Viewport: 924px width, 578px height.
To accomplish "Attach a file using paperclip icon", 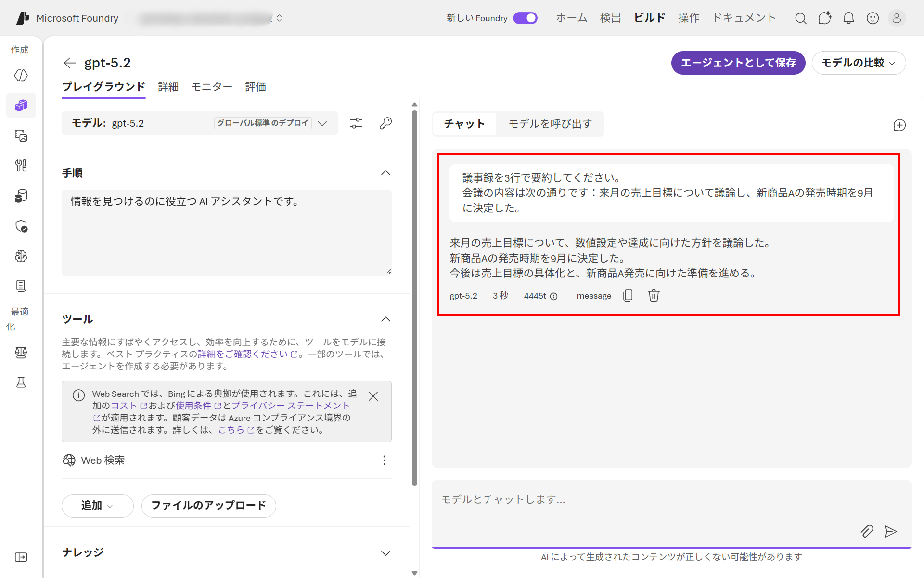I will pos(867,531).
